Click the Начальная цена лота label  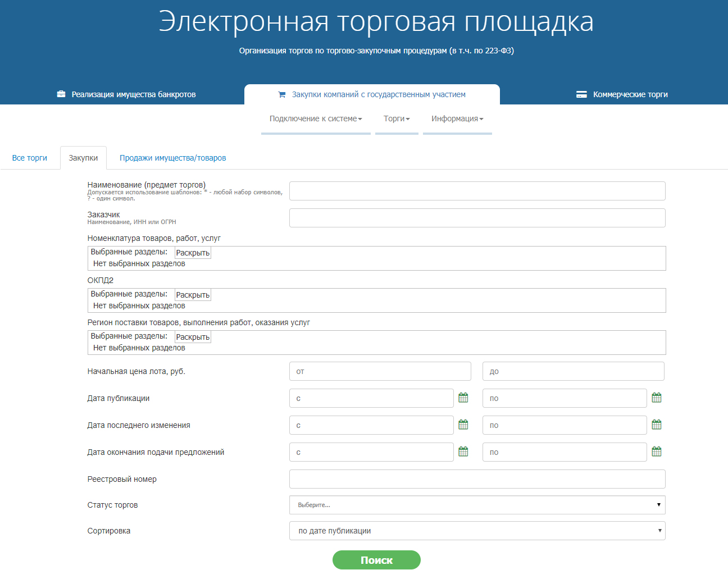click(136, 371)
